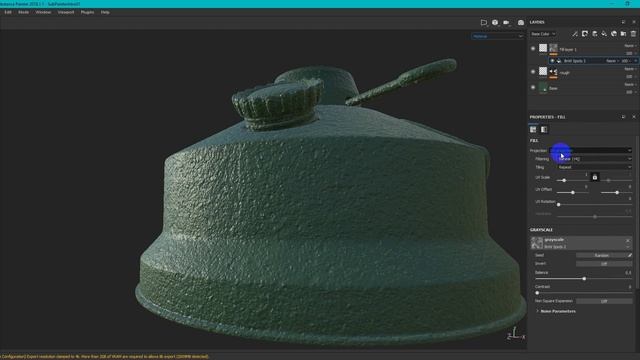Click the add smart material icon

click(x=614, y=34)
